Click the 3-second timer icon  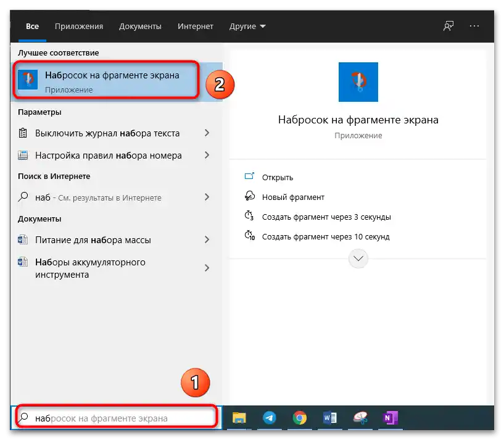coord(249,215)
